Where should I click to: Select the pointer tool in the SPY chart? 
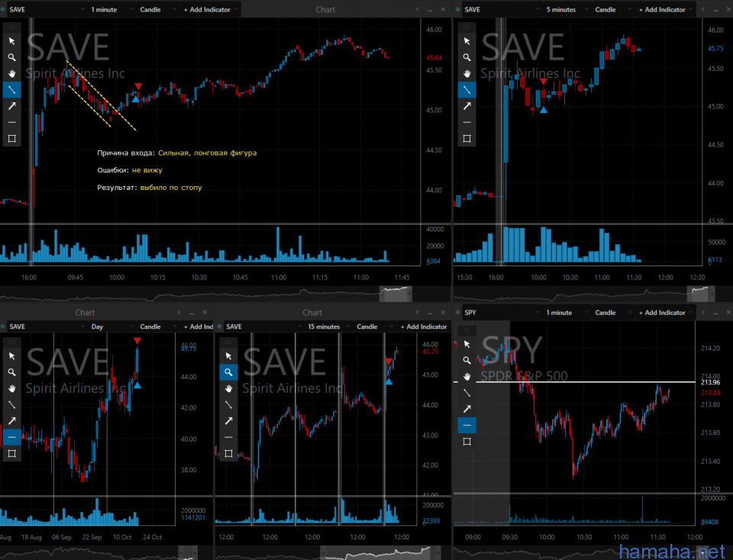pyautogui.click(x=467, y=344)
